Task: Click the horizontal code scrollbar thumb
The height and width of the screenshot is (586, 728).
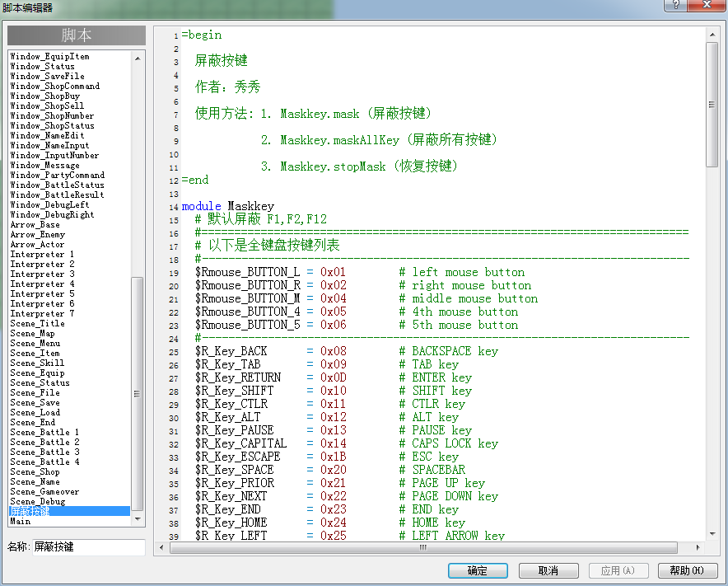Action: click(423, 547)
